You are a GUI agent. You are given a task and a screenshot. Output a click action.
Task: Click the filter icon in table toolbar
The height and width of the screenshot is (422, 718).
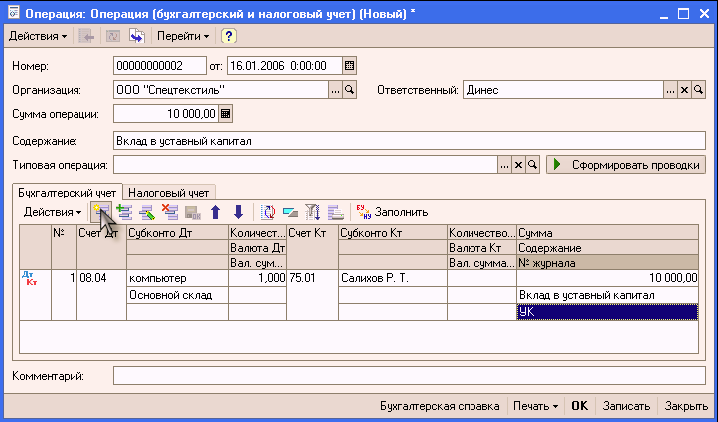tap(311, 212)
